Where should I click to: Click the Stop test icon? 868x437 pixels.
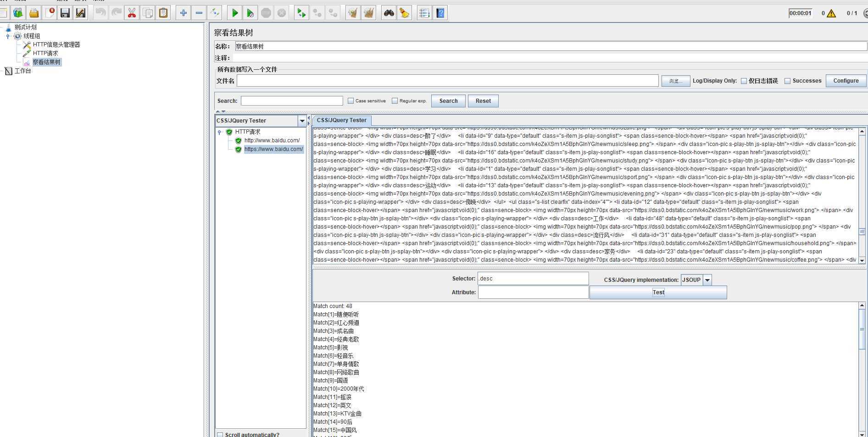266,13
